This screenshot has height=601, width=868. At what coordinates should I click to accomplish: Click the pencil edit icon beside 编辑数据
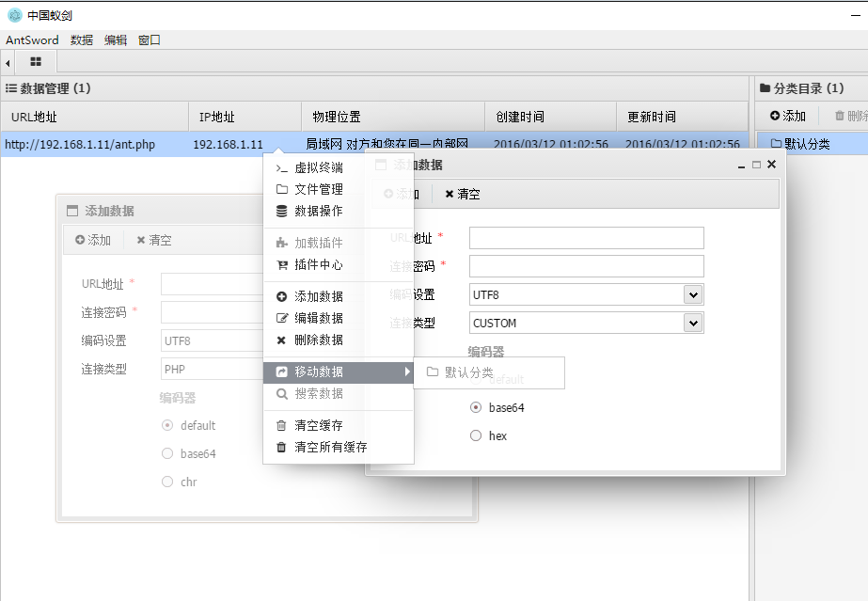[282, 318]
